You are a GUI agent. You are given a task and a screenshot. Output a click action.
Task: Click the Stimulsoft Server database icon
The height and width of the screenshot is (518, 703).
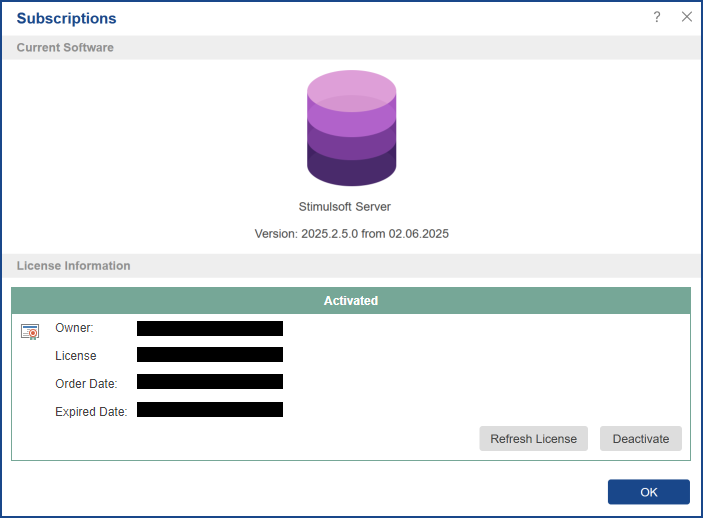point(351,128)
